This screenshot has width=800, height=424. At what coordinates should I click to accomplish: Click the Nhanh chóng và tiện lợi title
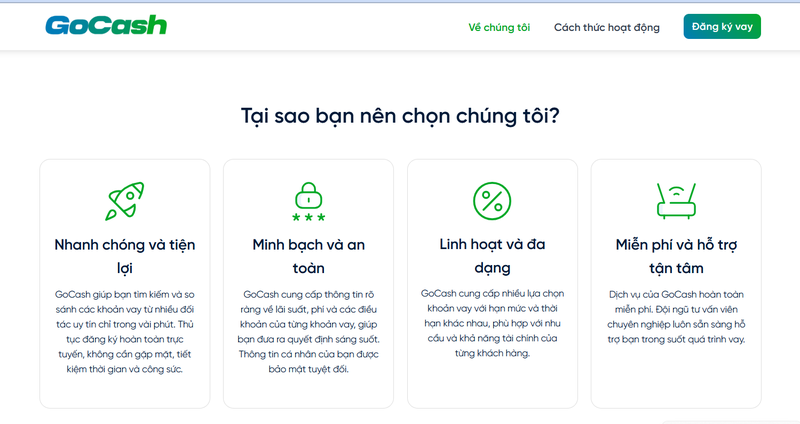[125, 256]
